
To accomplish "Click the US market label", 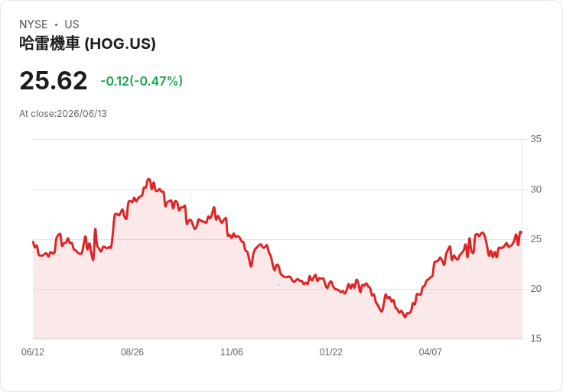I will (72, 24).
